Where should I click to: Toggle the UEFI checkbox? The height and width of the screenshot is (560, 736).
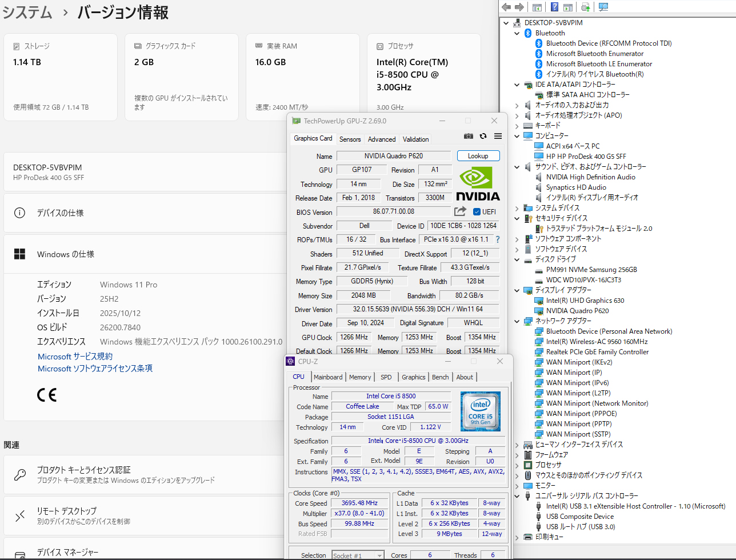[x=477, y=212]
